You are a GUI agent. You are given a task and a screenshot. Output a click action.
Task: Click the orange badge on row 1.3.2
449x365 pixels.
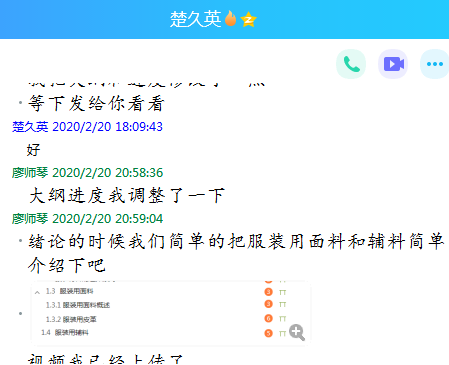268,318
